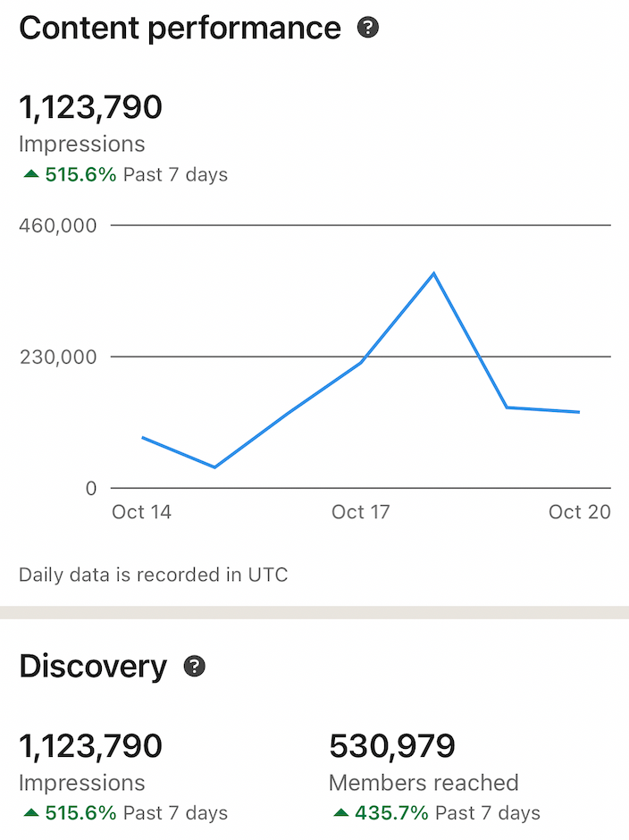The image size is (629, 840).
Task: Select the Content performance heading
Action: tap(180, 28)
